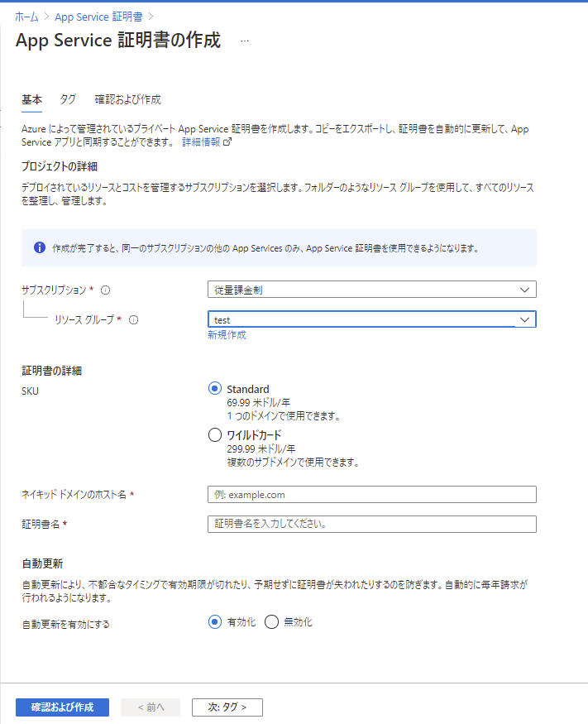Select the 基本 tab
The width and height of the screenshot is (588, 724).
31,98
